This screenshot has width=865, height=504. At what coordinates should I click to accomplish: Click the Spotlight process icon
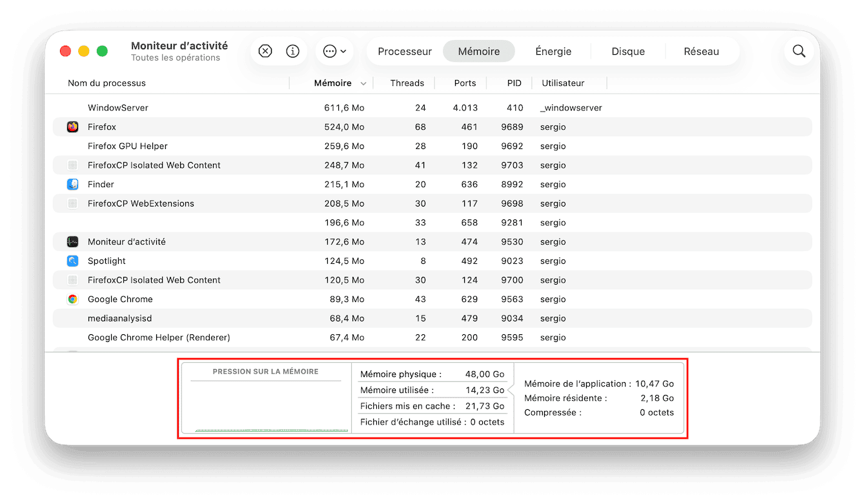coord(73,261)
